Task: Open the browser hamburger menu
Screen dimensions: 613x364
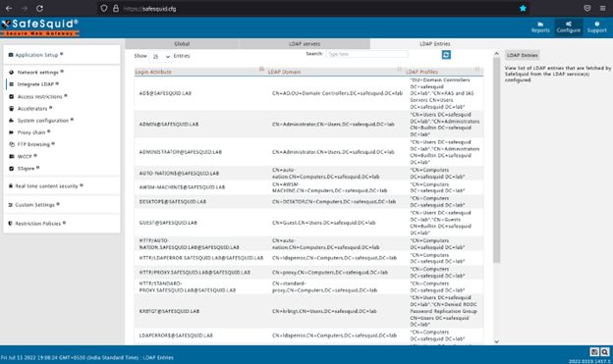Action: [602, 8]
